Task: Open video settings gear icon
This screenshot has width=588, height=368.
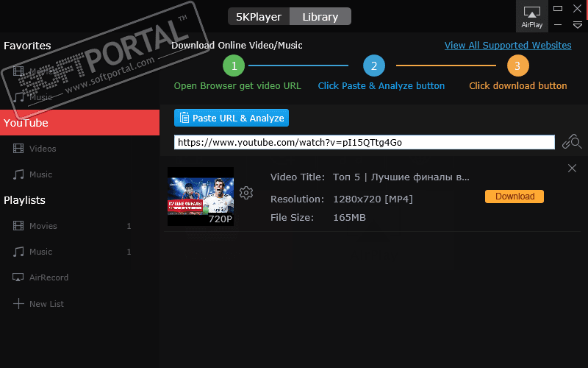Action: point(246,193)
